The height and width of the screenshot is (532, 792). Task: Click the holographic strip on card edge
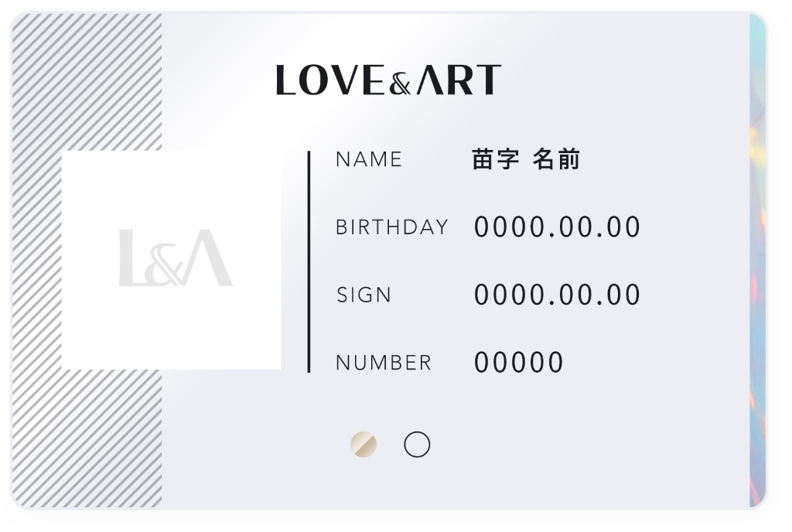[757, 263]
